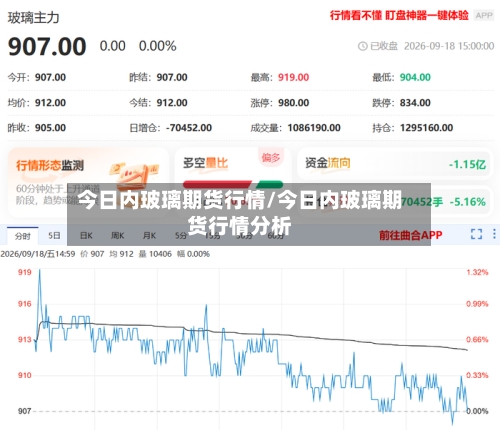Click the 偏多 badge

(271, 157)
